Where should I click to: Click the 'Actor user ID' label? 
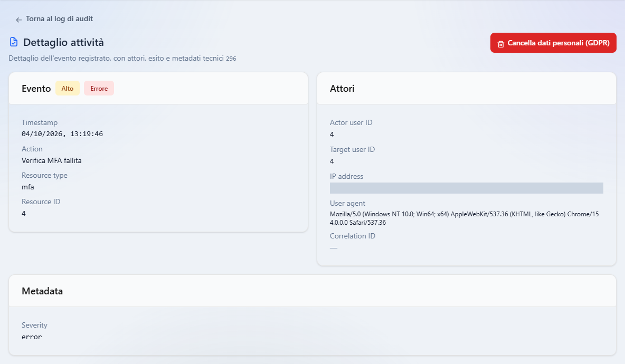[351, 123]
